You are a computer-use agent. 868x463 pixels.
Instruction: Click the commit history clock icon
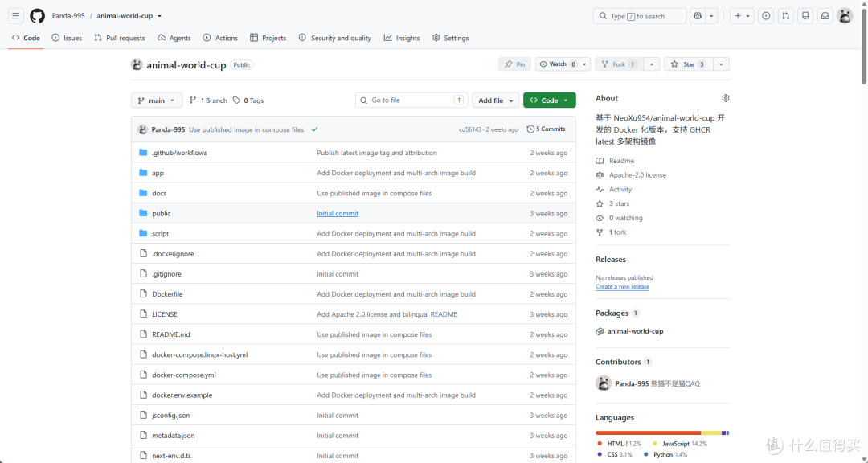coord(530,129)
